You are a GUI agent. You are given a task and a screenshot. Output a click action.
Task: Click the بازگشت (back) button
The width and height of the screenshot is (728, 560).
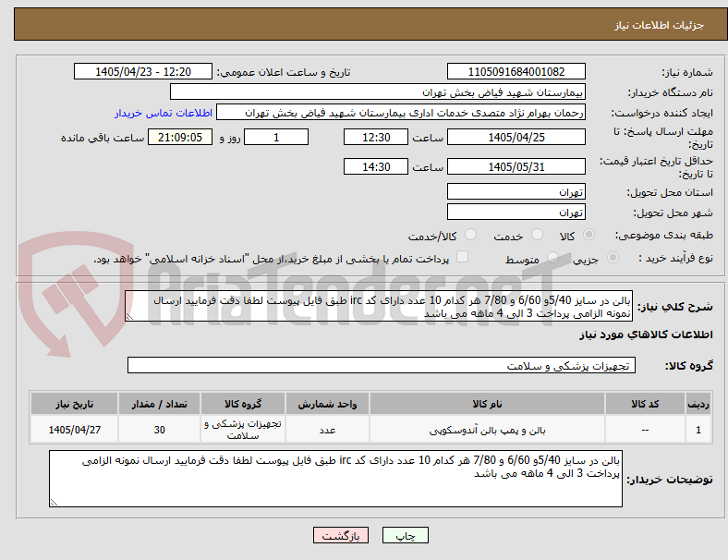coord(341,535)
